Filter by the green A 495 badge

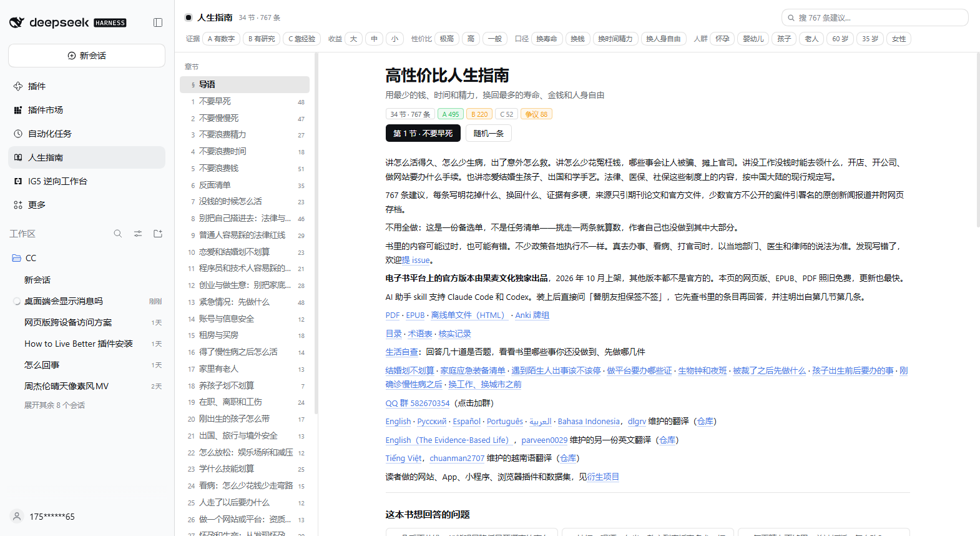point(450,114)
